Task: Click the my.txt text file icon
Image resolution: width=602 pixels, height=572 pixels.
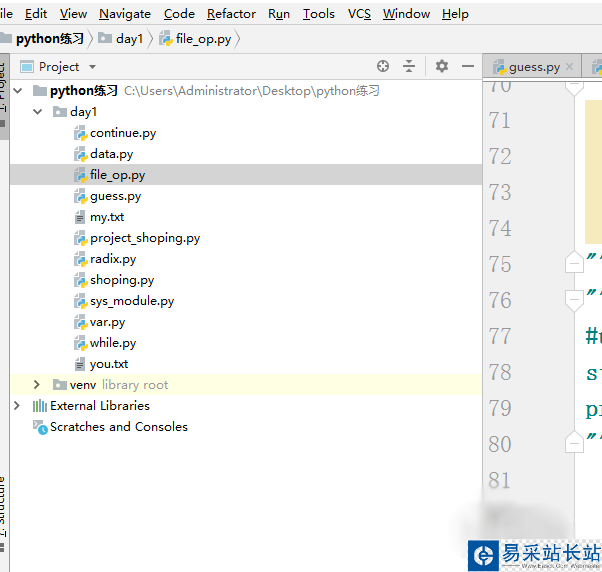Action: tap(79, 217)
